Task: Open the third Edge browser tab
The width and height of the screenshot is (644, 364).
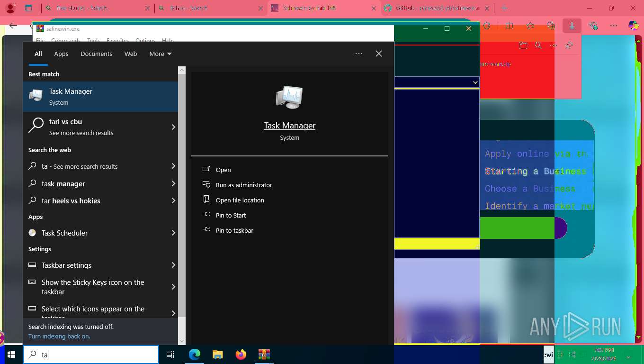Action: (x=324, y=8)
